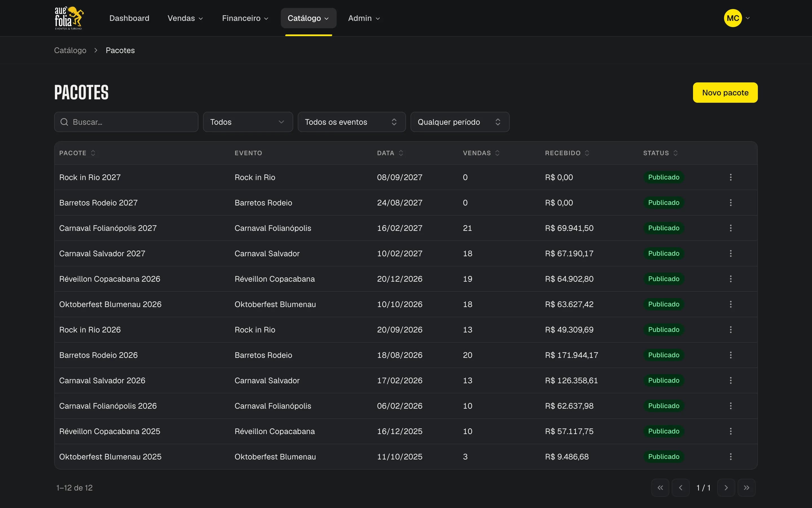This screenshot has width=812, height=508.
Task: Sort table by Pacote column
Action: pos(78,153)
